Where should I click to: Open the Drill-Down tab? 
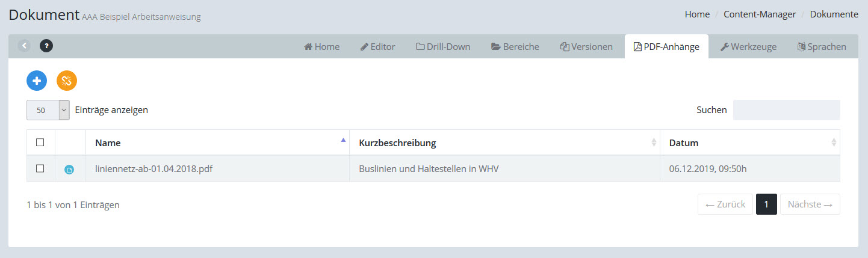(443, 47)
